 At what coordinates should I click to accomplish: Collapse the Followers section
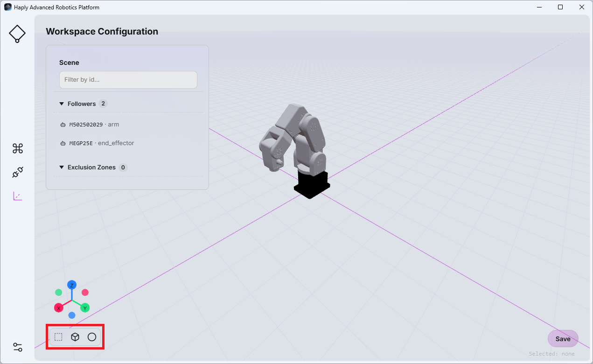tap(62, 104)
